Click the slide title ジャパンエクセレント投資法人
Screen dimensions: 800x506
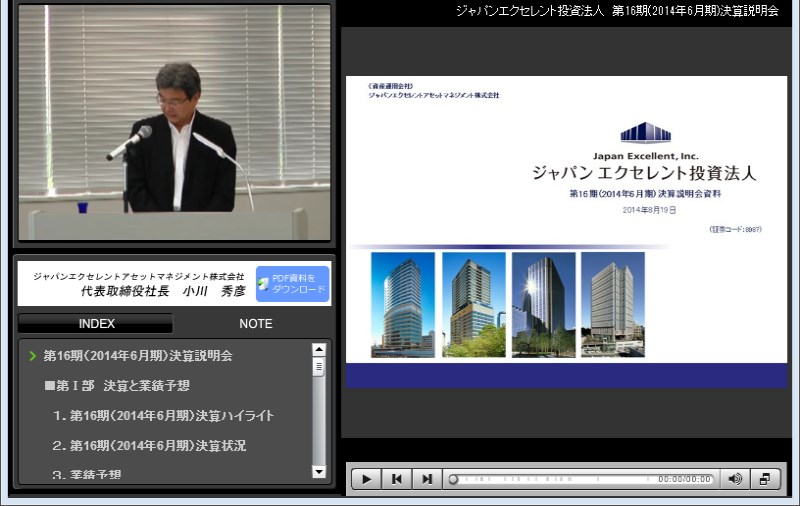(644, 173)
